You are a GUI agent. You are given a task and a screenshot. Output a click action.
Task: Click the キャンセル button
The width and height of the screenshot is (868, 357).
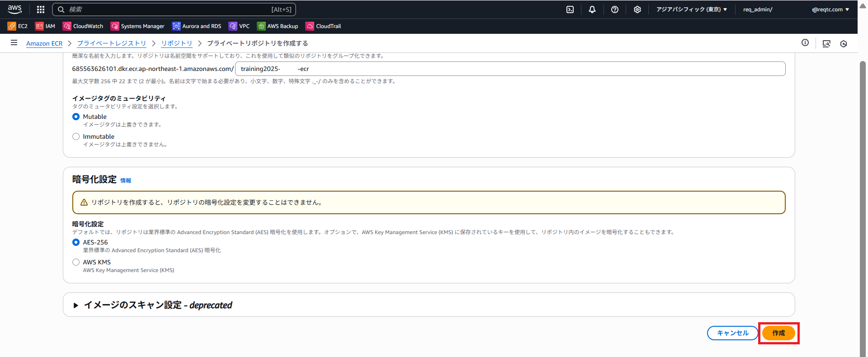pyautogui.click(x=732, y=333)
